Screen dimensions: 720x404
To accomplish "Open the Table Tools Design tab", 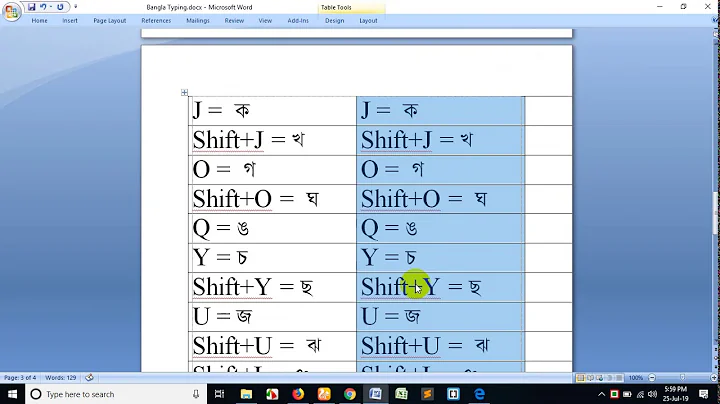I will point(335,21).
